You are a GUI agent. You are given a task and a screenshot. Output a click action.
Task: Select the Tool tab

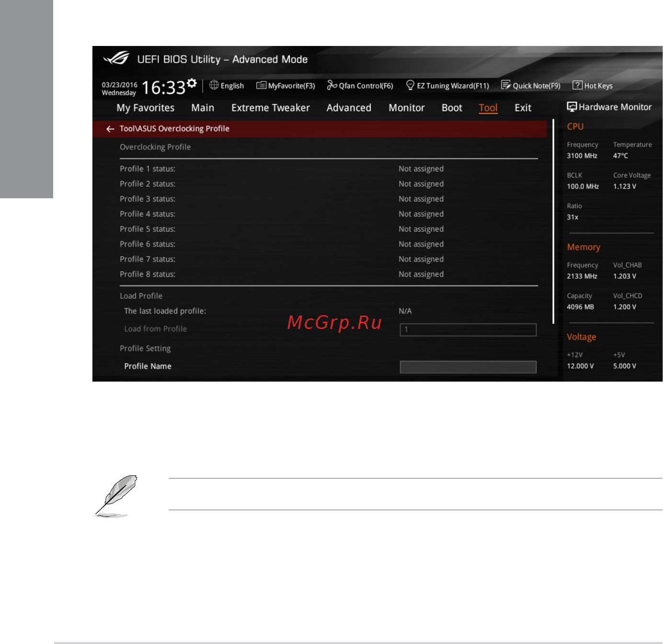[x=488, y=108]
